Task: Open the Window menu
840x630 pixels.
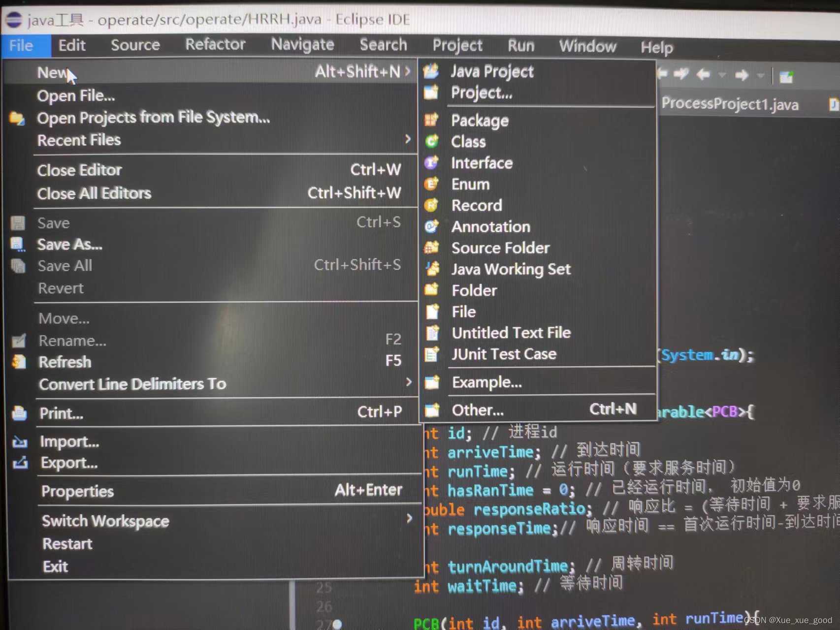Action: pos(587,46)
